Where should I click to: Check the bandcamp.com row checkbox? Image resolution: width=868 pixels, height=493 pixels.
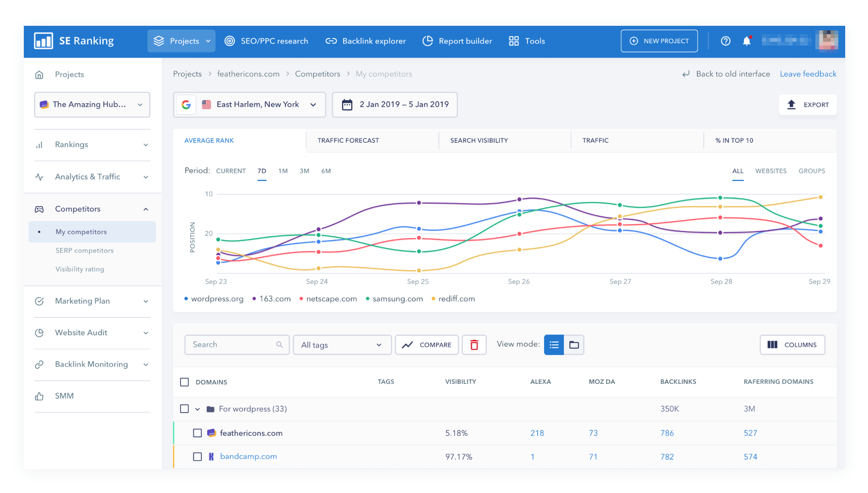click(197, 456)
